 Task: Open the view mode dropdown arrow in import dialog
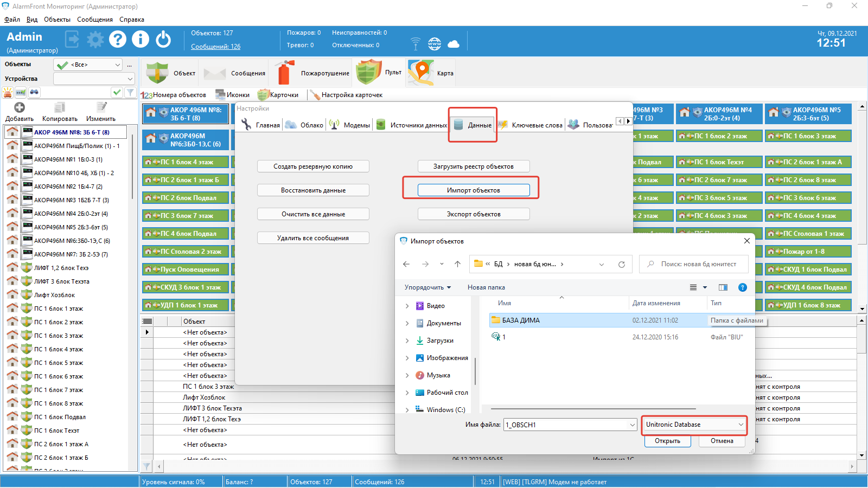click(705, 287)
